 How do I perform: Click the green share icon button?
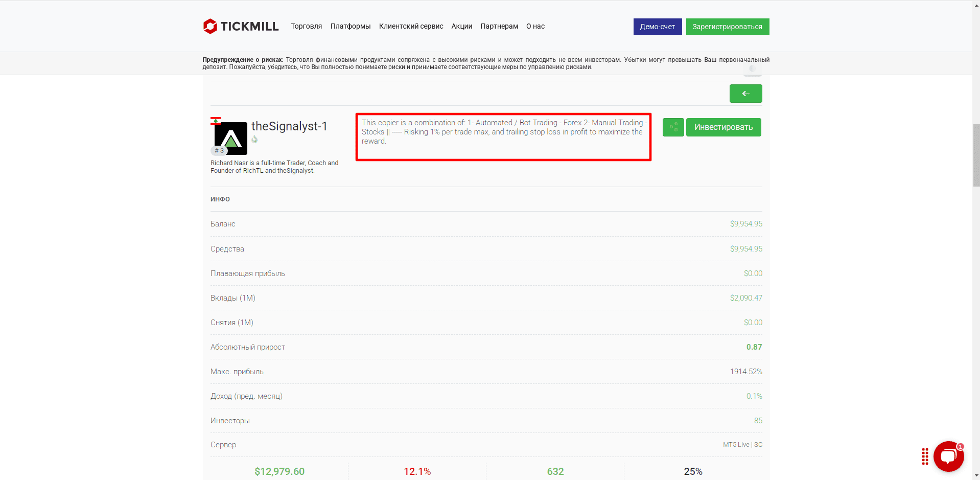673,127
